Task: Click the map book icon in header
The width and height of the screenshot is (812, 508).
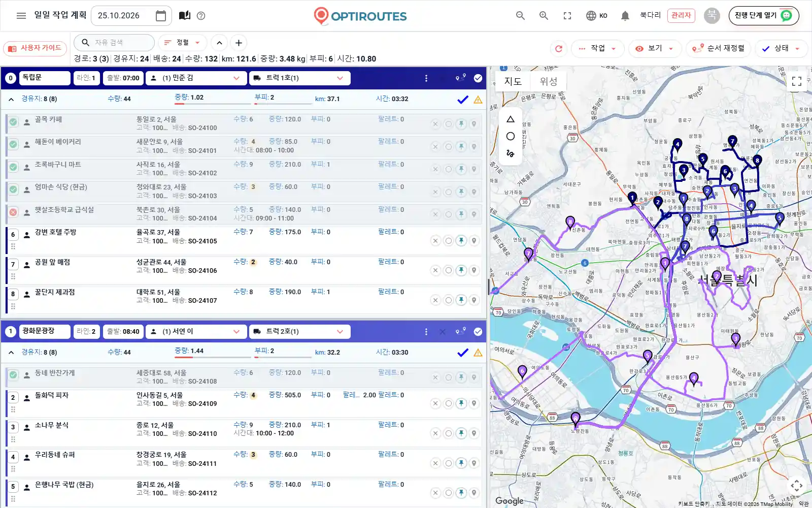Action: point(185,16)
